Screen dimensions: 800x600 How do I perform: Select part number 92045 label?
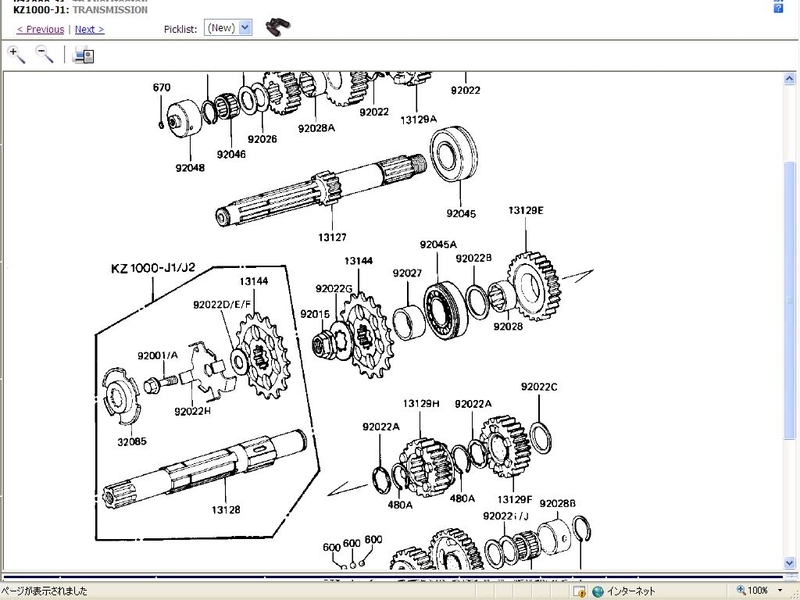pyautogui.click(x=461, y=213)
